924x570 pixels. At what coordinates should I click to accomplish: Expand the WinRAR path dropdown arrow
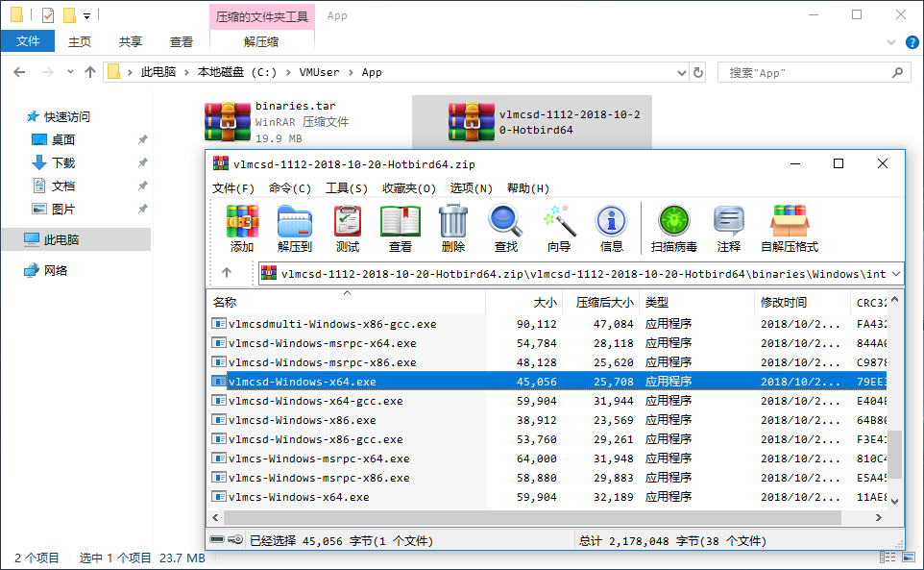point(896,274)
